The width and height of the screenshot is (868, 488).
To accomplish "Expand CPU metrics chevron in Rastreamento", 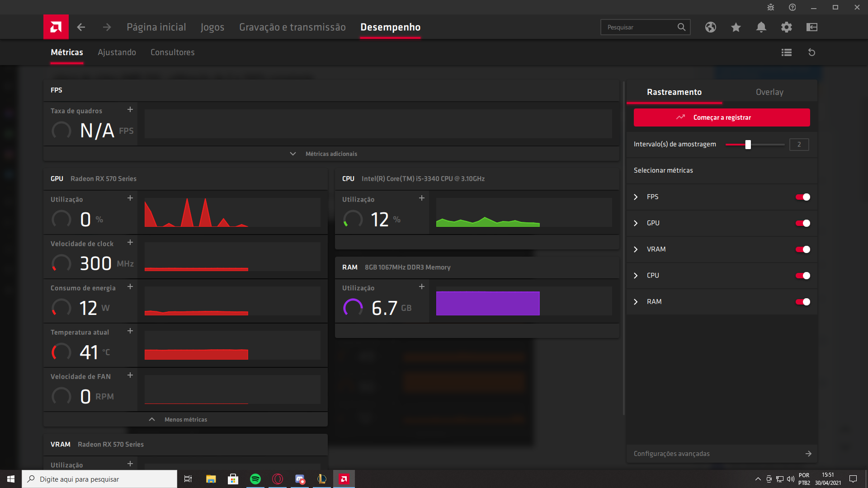I will click(636, 276).
